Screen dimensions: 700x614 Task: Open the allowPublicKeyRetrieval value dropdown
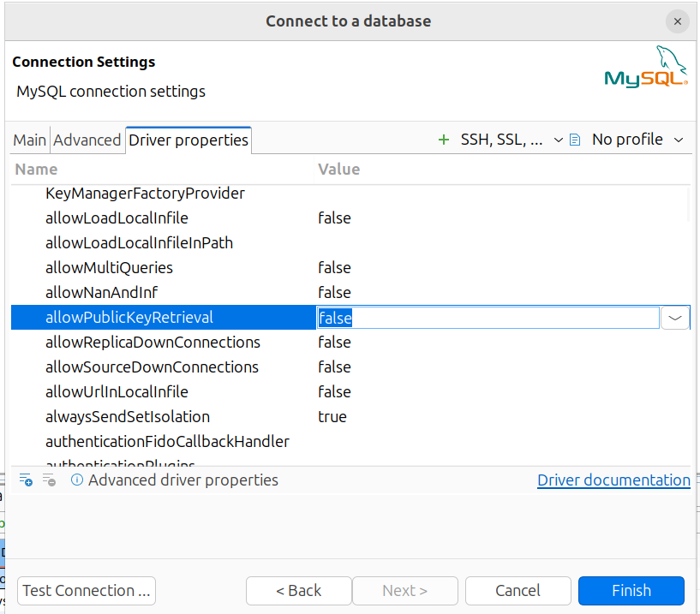[675, 318]
